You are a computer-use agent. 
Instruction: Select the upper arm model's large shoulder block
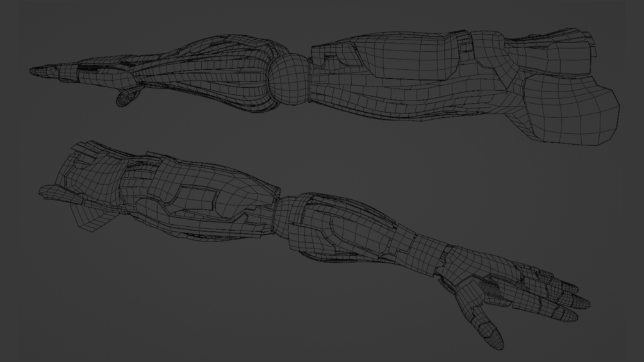(x=573, y=109)
